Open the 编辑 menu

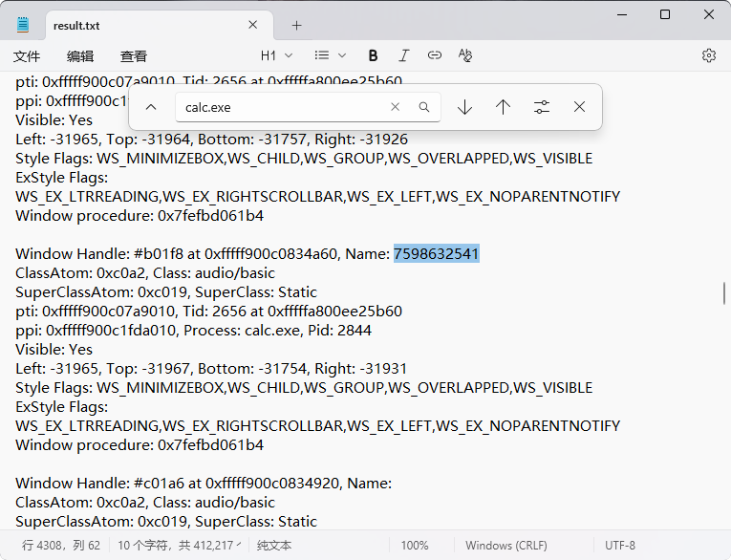click(80, 56)
